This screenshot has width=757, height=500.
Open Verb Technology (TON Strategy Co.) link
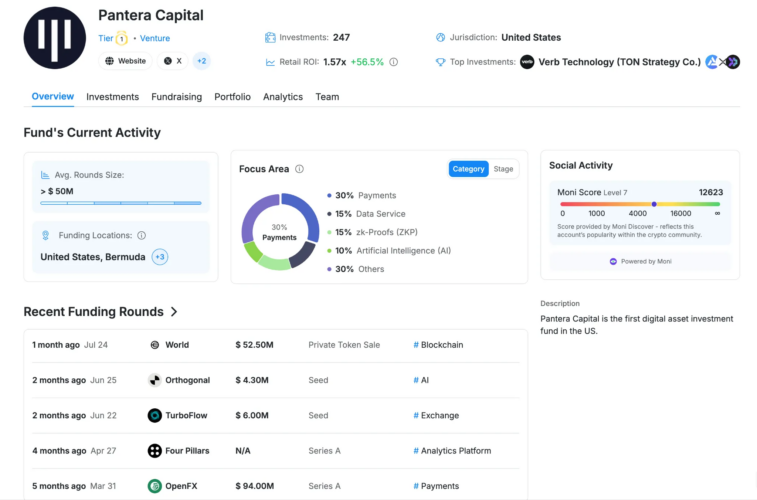click(619, 62)
